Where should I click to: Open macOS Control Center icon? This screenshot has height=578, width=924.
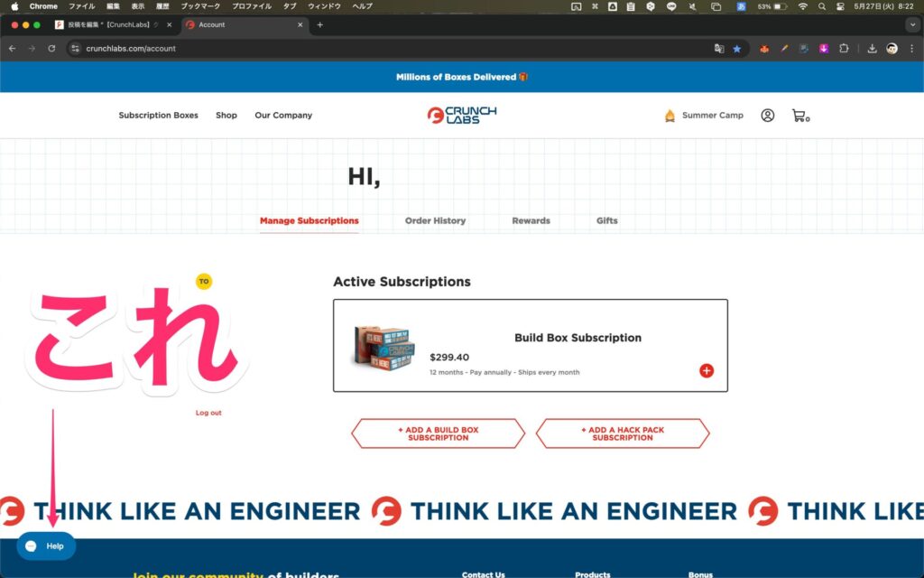click(840, 6)
